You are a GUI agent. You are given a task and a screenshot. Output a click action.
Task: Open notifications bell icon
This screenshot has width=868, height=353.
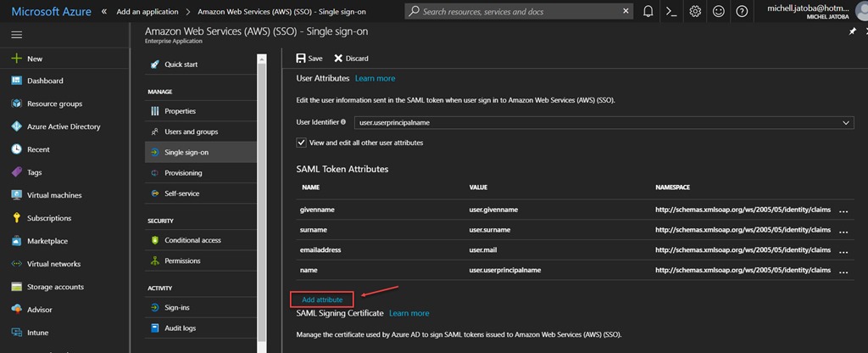point(648,11)
